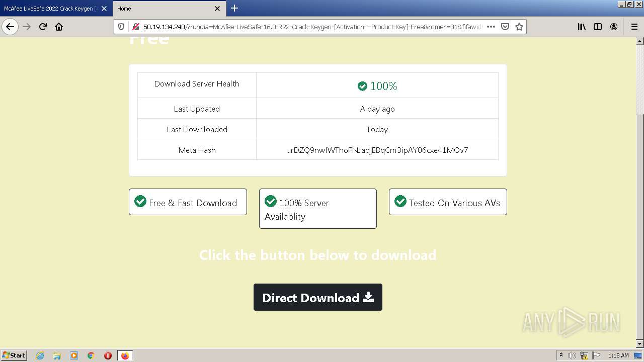644x362 pixels.
Task: Open tracking protection shield icon
Action: (x=121, y=27)
